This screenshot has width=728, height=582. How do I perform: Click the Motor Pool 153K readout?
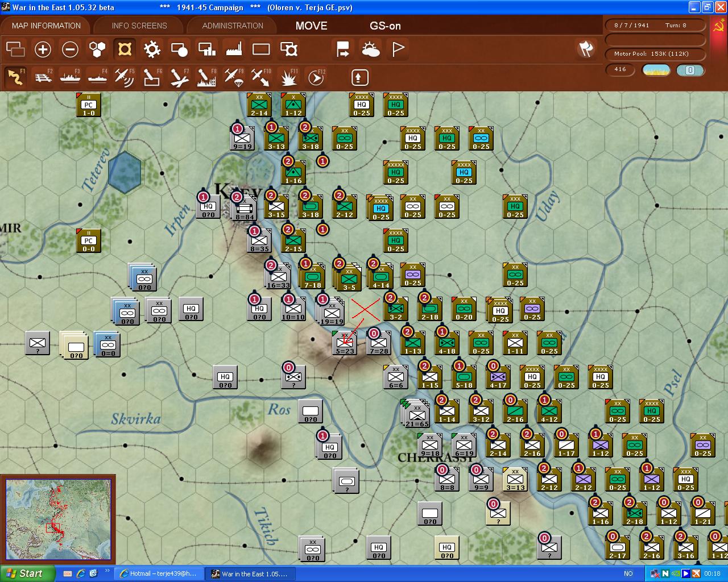coord(655,54)
